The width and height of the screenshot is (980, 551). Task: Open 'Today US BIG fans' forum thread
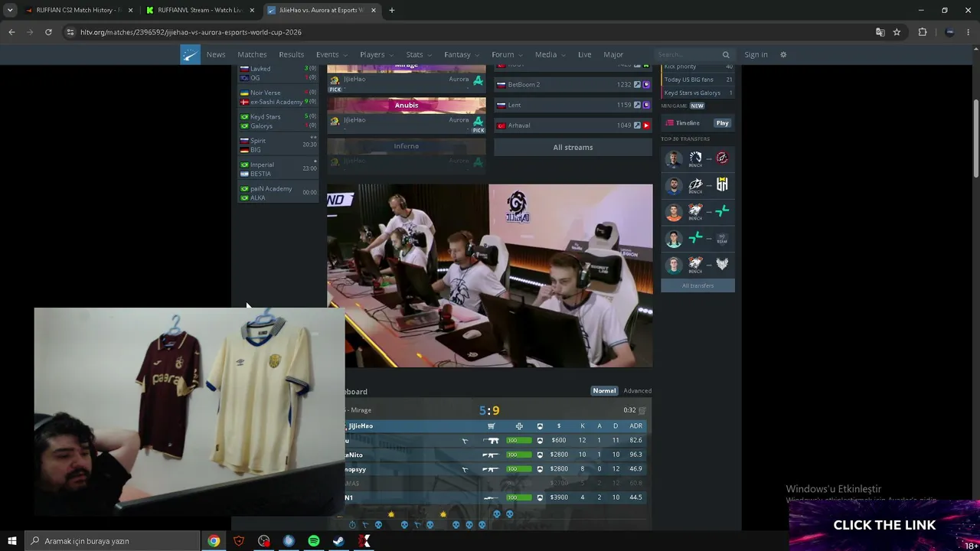click(x=697, y=80)
